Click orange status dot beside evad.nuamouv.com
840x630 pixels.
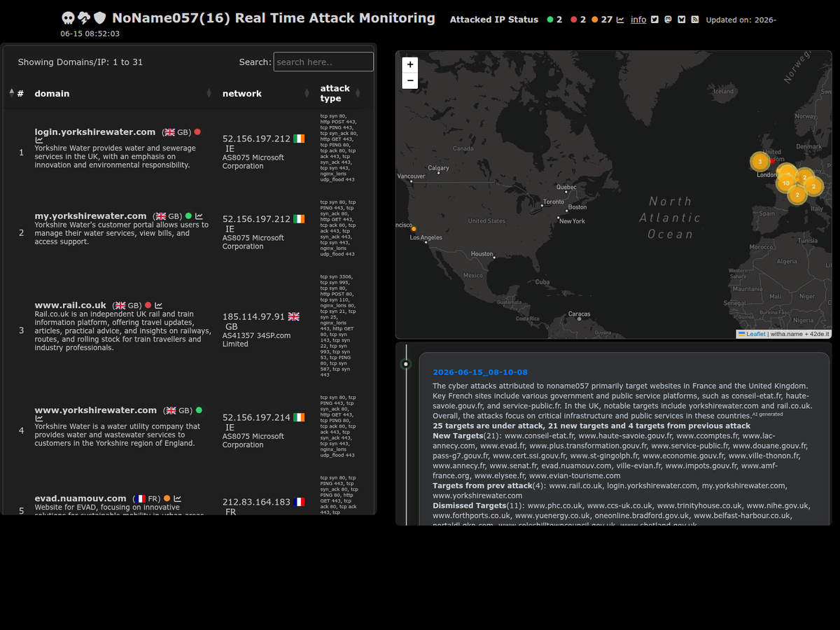(x=167, y=498)
